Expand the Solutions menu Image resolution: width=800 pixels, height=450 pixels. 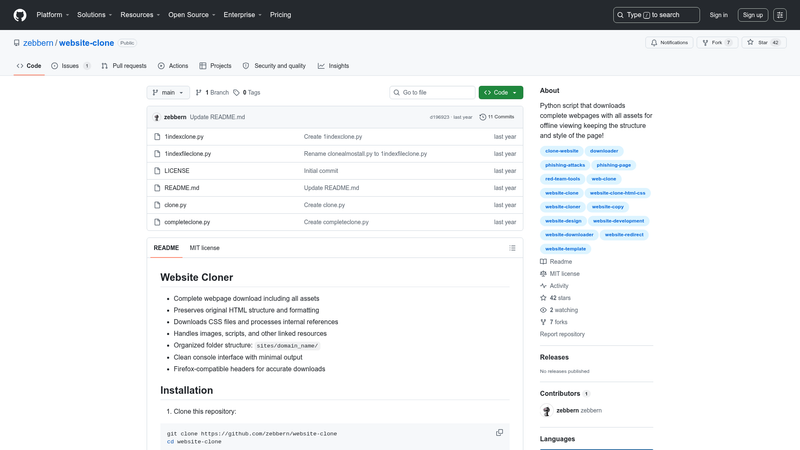[94, 15]
